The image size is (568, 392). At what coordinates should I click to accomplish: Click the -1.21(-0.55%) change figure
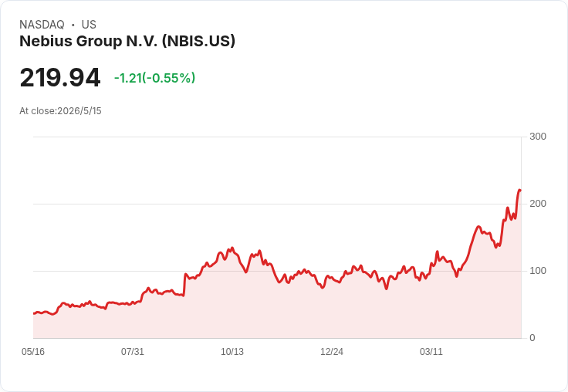[154, 78]
